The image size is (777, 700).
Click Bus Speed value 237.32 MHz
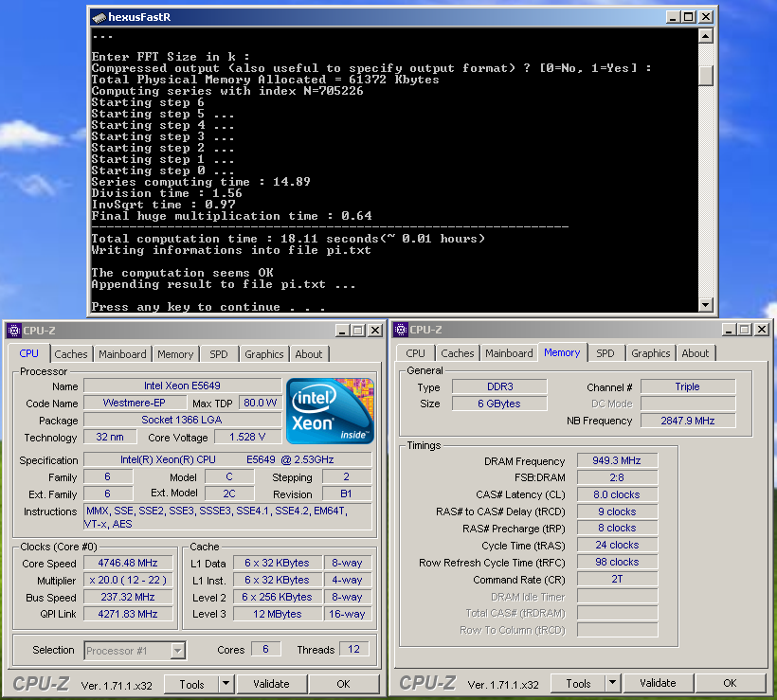(128, 597)
